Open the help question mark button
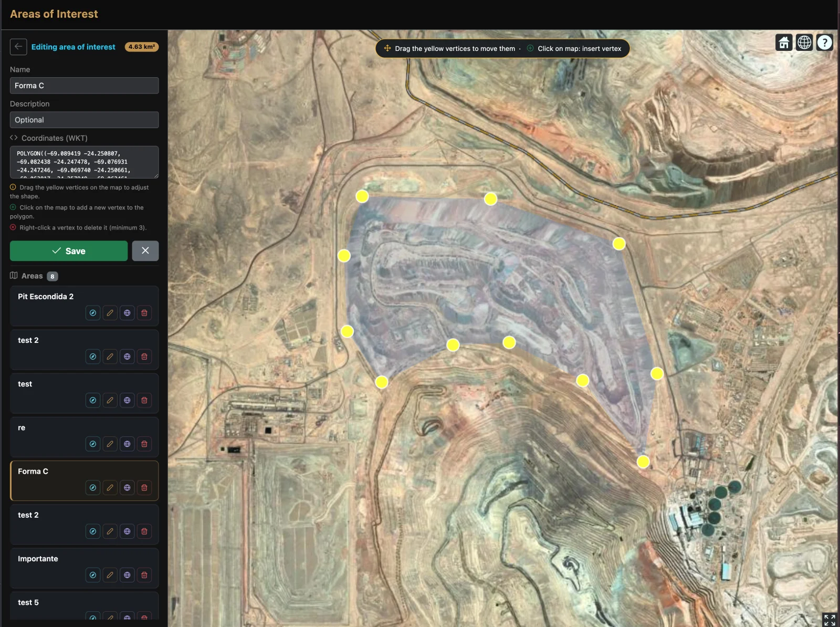This screenshot has width=840, height=627. point(825,42)
